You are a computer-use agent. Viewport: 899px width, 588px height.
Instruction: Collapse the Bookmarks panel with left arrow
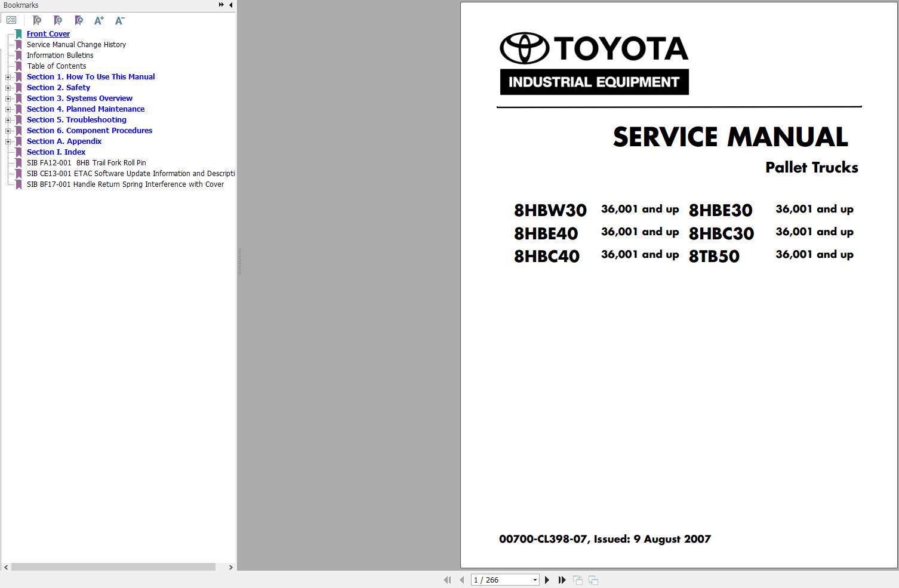231,5
